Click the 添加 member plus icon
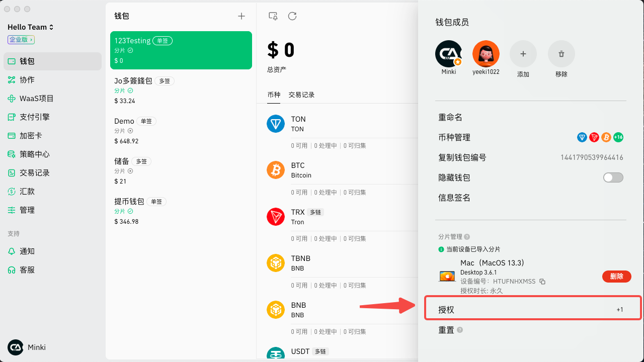 click(523, 54)
